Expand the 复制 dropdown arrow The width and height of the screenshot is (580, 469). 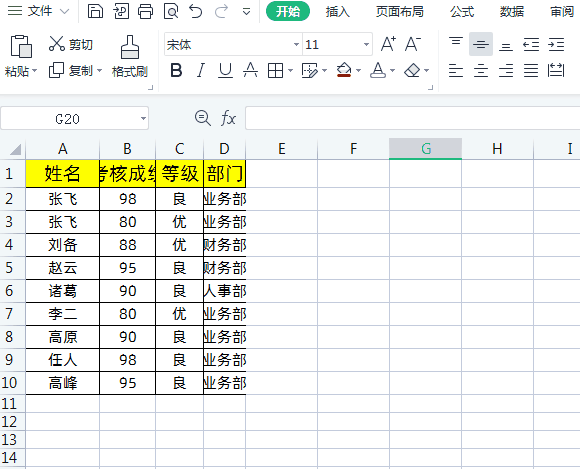coord(100,70)
